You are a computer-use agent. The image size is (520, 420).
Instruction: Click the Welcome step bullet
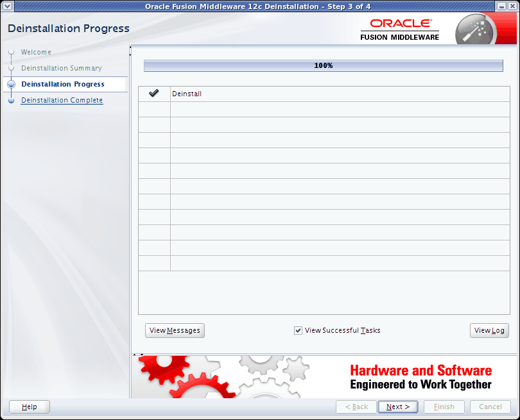(x=12, y=52)
